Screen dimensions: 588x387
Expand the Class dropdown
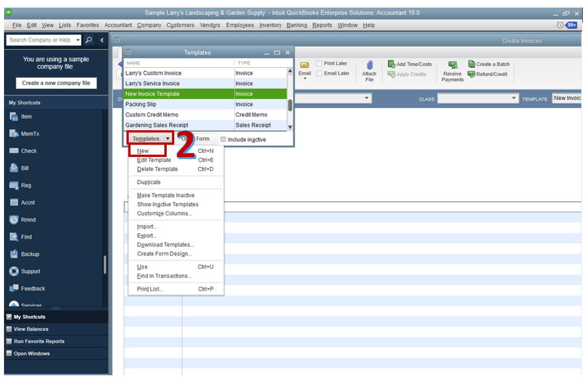pos(514,99)
